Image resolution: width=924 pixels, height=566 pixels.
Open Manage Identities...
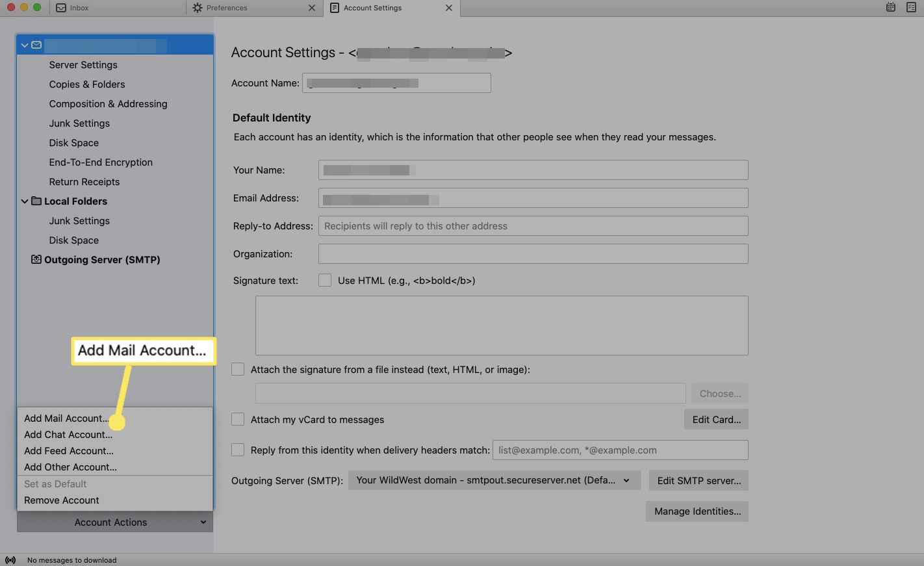pyautogui.click(x=697, y=511)
